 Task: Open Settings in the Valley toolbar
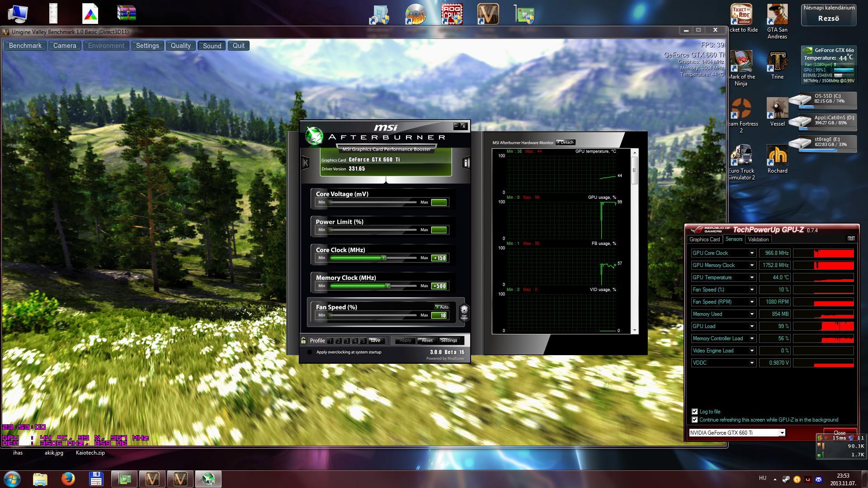point(147,46)
